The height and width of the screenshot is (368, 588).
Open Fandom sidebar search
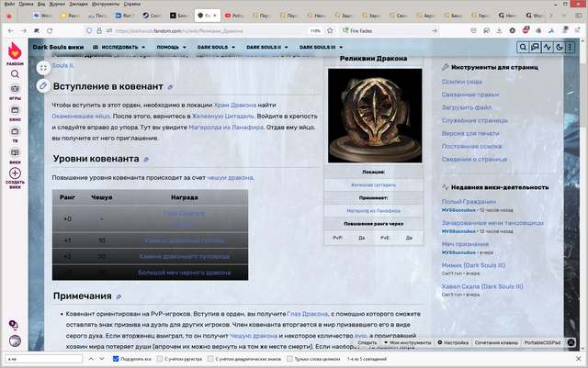(x=15, y=74)
